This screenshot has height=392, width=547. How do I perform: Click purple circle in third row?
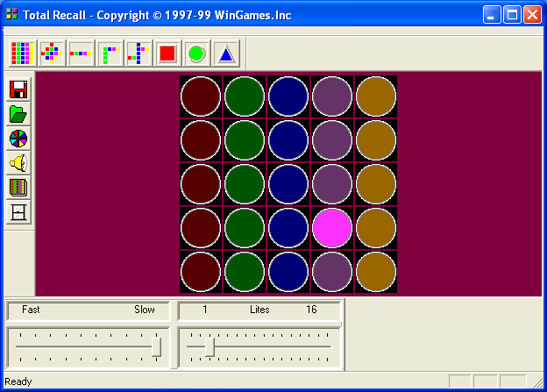click(332, 184)
